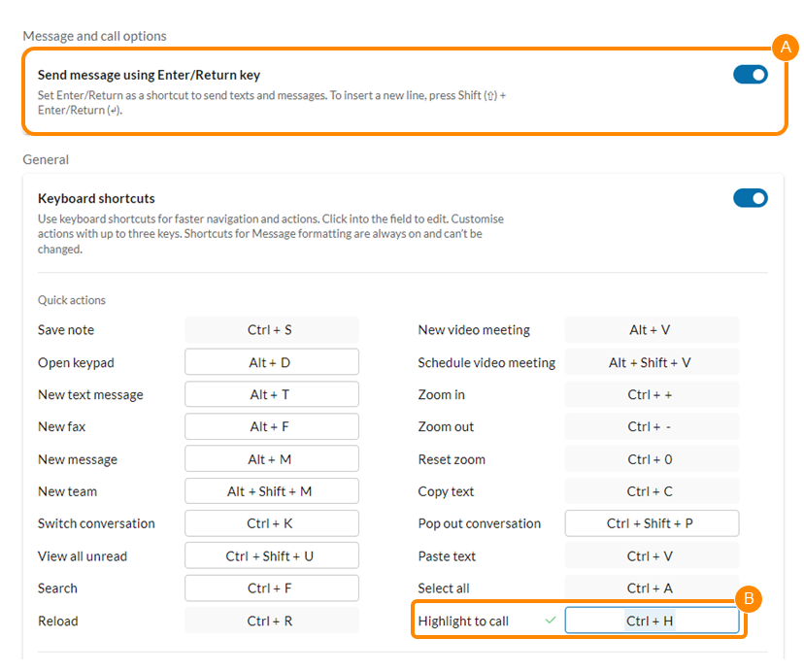804x672 pixels.
Task: Edit the View all unread shortcut field
Action: point(271,555)
